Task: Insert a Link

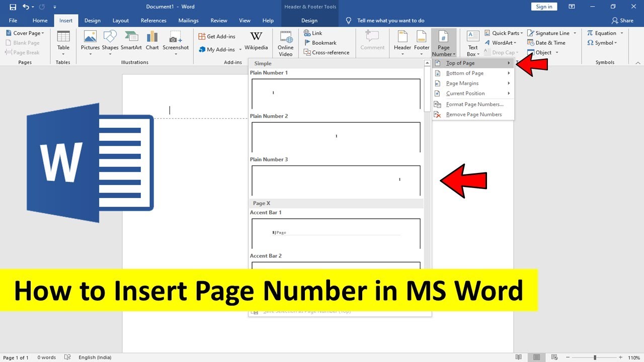Action: pos(313,33)
